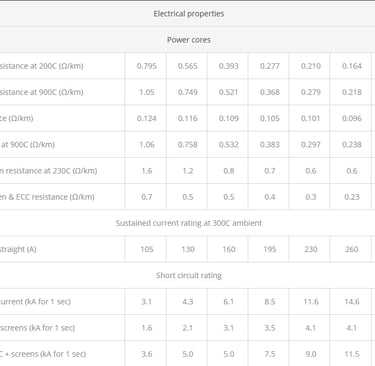Select the 14.6 kA short circuit current cell
The width and height of the screenshot is (375, 366).
click(352, 302)
